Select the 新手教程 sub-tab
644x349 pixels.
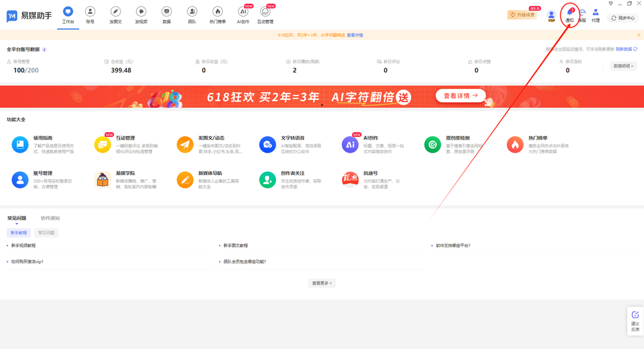[x=19, y=233]
